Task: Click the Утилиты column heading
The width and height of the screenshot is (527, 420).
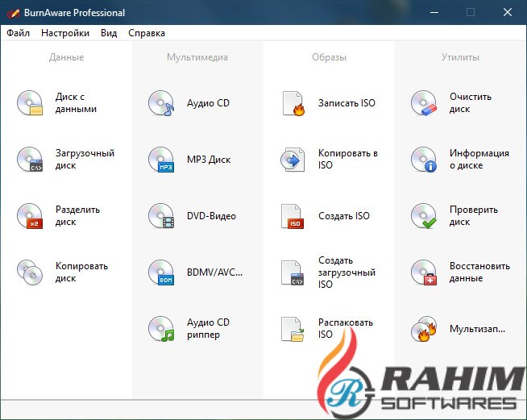Action: tap(460, 57)
